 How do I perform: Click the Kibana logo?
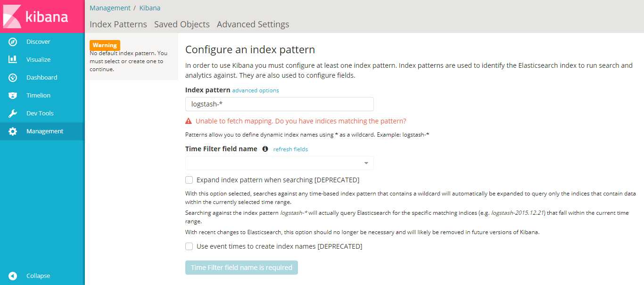click(x=36, y=16)
